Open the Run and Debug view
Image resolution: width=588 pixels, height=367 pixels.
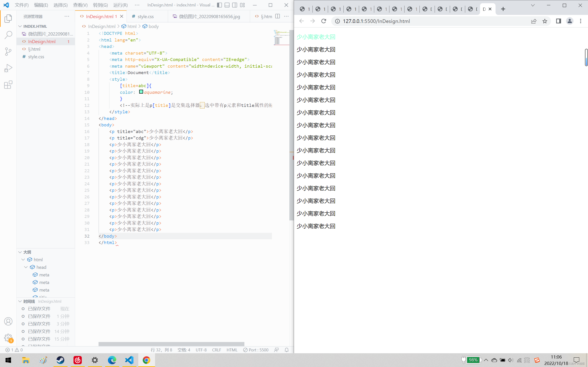8,68
